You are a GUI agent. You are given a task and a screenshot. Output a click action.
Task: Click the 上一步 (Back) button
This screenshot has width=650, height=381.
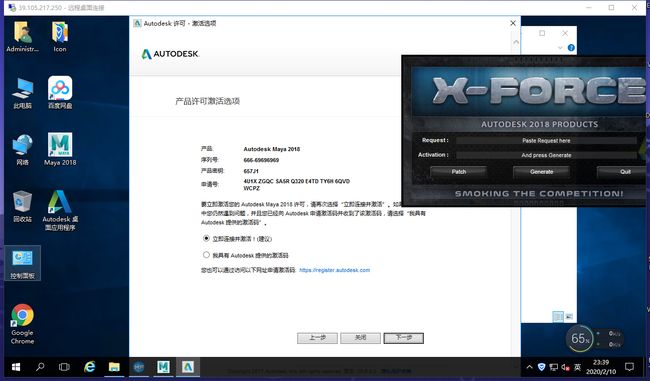click(317, 338)
